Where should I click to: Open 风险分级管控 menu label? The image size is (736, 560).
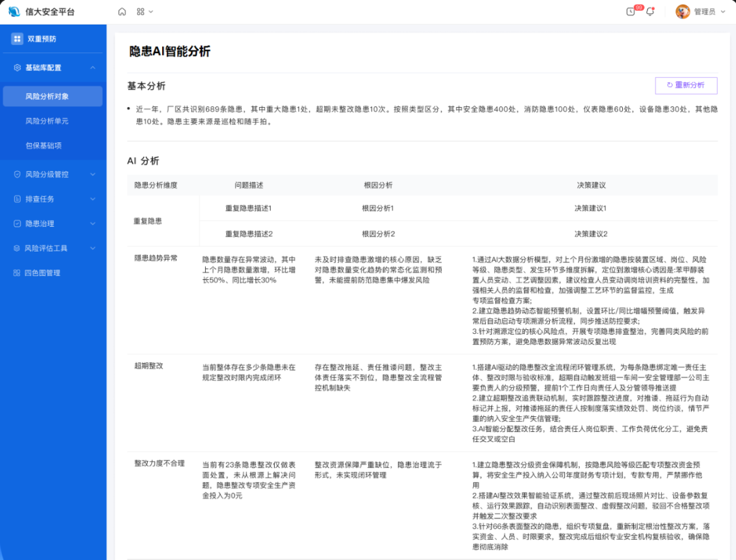[x=47, y=174]
